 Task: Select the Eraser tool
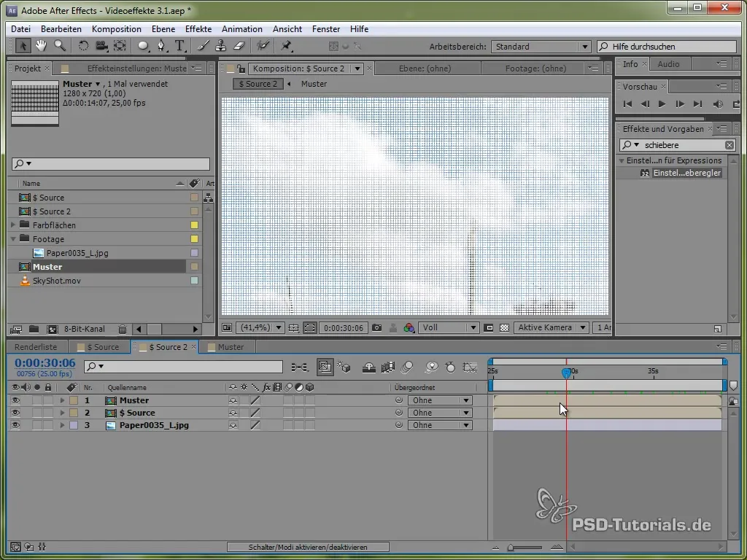coord(239,46)
